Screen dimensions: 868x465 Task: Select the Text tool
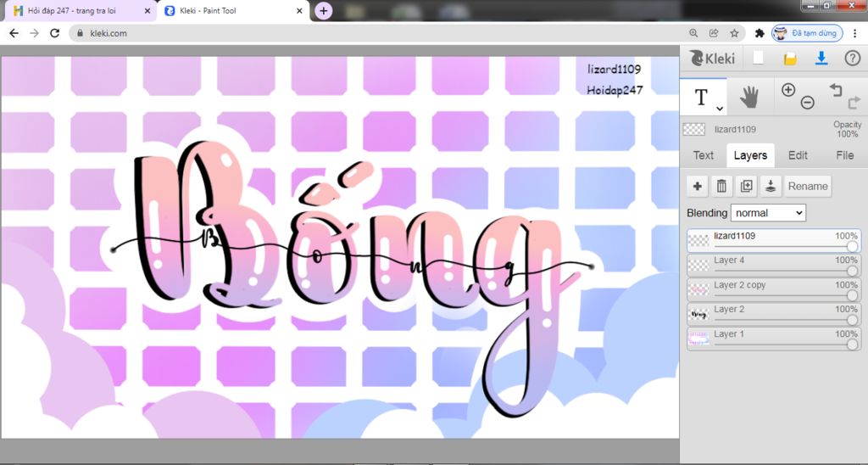[x=701, y=97]
